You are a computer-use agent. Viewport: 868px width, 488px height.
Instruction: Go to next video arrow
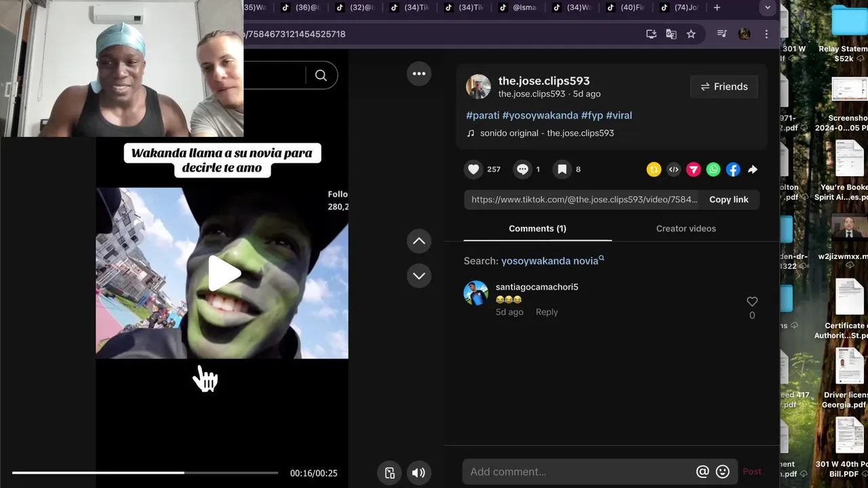(x=419, y=276)
